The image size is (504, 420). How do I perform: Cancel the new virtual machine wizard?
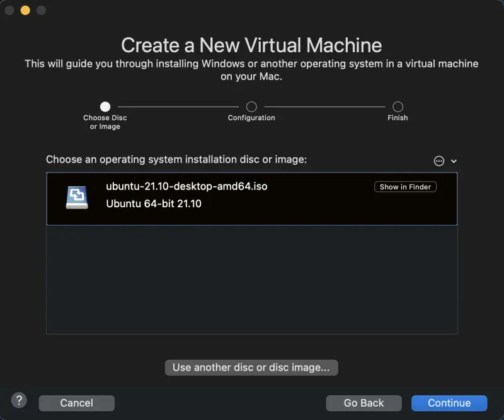coord(76,403)
